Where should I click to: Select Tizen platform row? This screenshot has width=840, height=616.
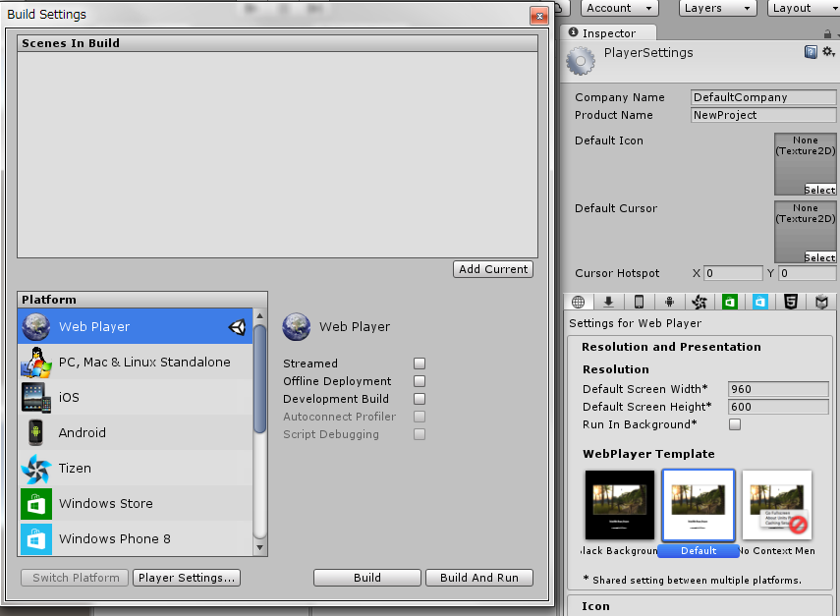135,469
